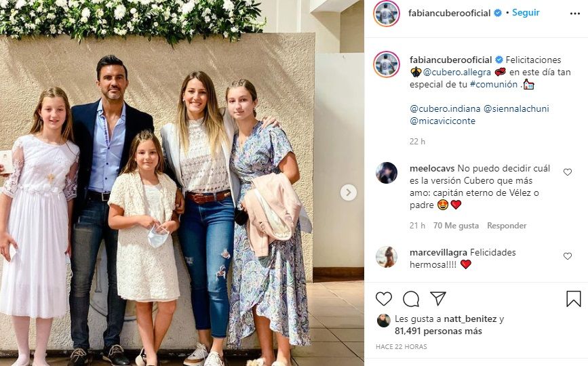Visit the @cubero.indiana profile mention
588x366 pixels.
445,108
